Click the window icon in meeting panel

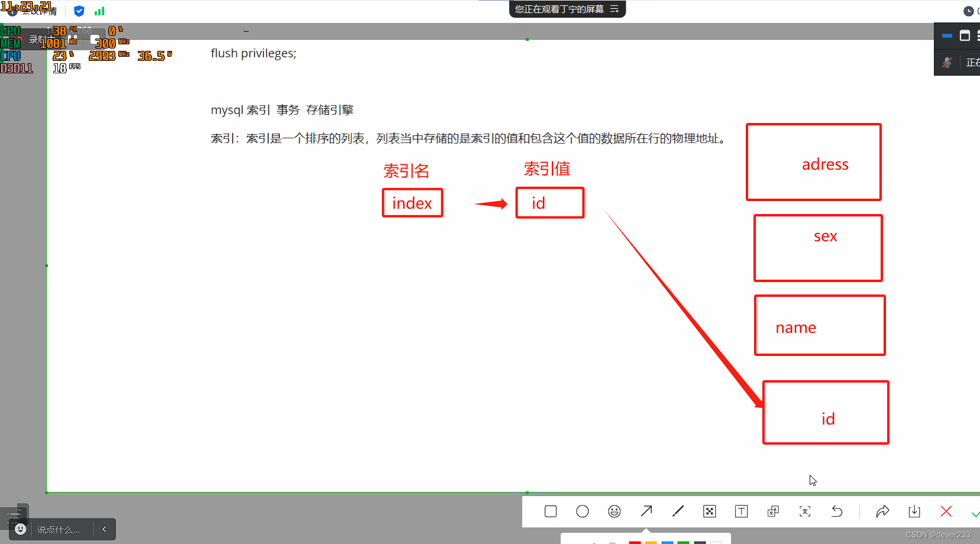point(965,35)
